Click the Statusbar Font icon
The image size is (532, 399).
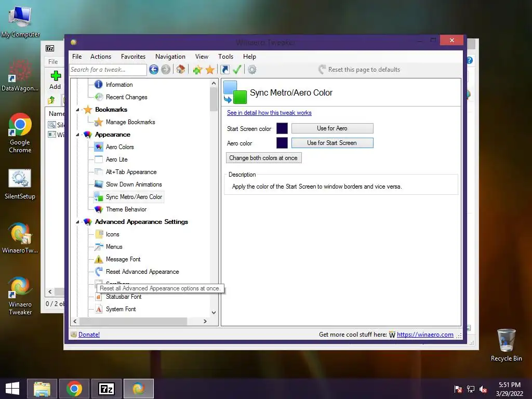tap(98, 297)
